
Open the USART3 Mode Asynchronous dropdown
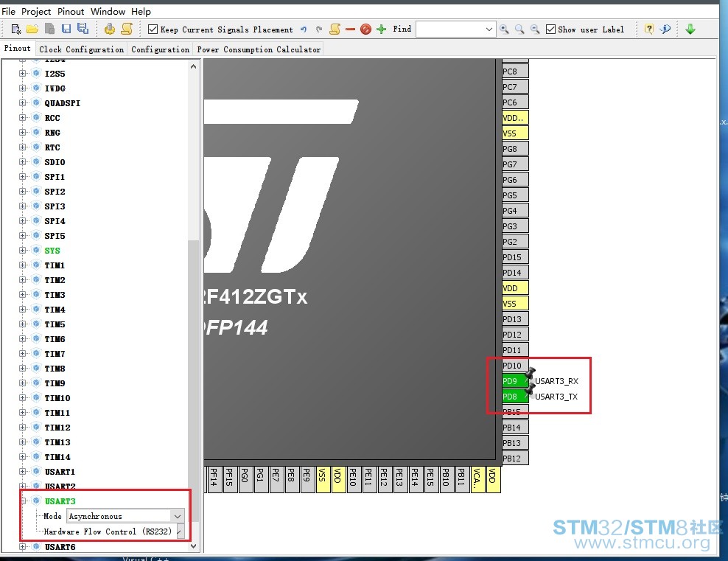(x=178, y=516)
